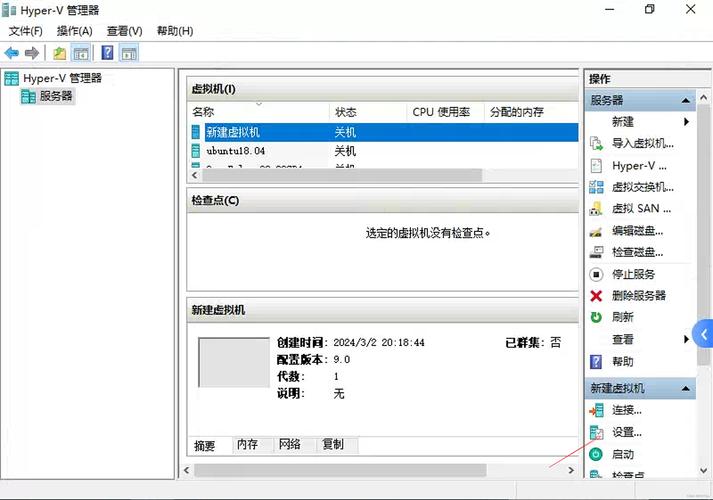This screenshot has height=500, width=713.
Task: Click the virtual machine preview thumbnail
Action: click(x=234, y=362)
